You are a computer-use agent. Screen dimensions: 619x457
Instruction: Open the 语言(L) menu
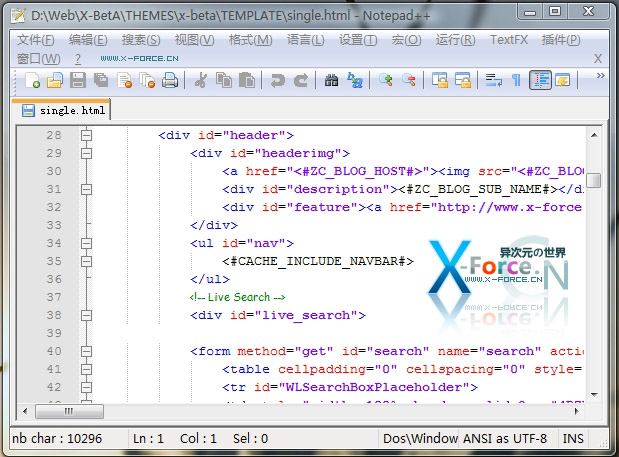click(x=305, y=40)
